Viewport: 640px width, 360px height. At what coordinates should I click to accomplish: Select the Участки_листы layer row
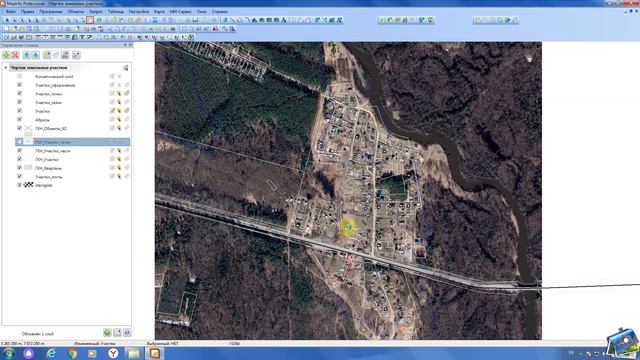click(x=73, y=177)
